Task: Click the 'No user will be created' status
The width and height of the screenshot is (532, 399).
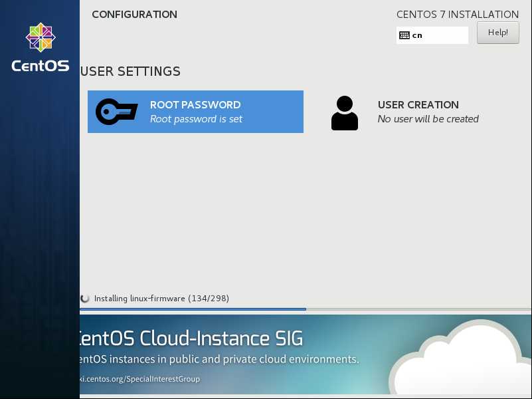Action: click(x=428, y=119)
